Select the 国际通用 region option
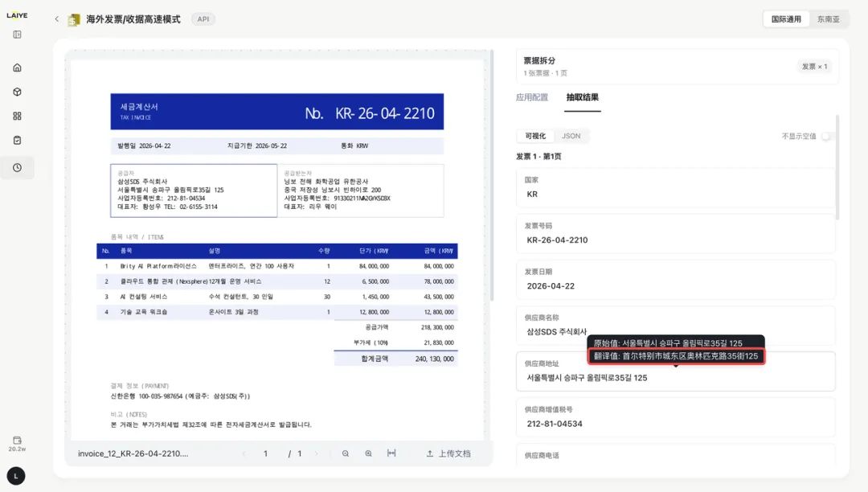The image size is (868, 492). click(786, 19)
